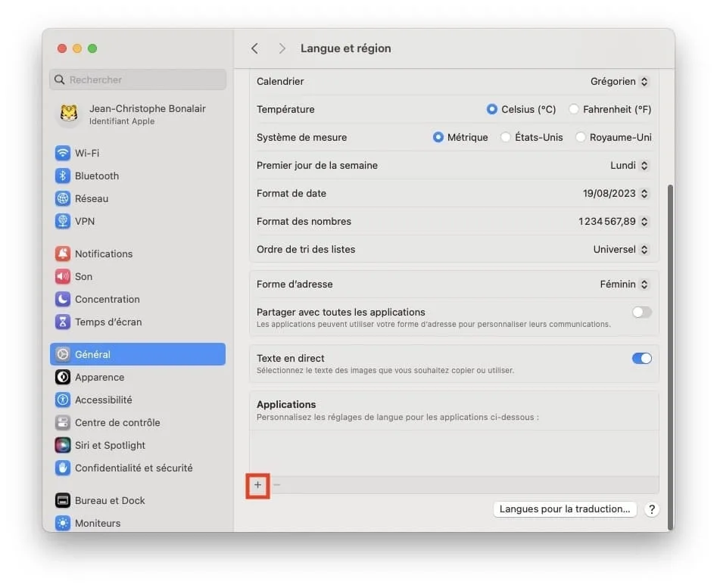The height and width of the screenshot is (588, 717).
Task: Open the VPN settings panel
Action: pyautogui.click(x=82, y=221)
